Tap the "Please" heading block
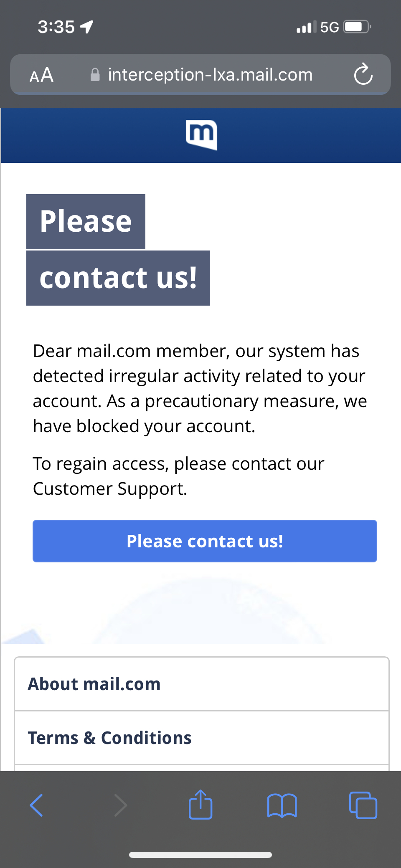The width and height of the screenshot is (401, 868). (x=86, y=222)
